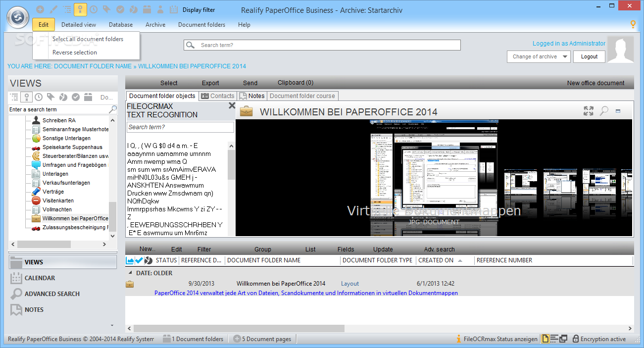Screen dimensions: 644x348
Task: Toggle pie chart view icon in VIEWS panel
Action: (63, 97)
